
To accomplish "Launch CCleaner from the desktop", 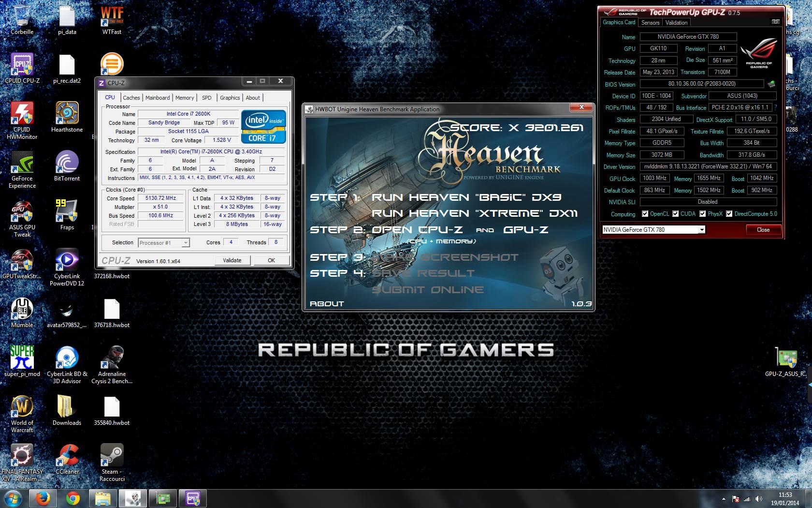I will point(67,459).
